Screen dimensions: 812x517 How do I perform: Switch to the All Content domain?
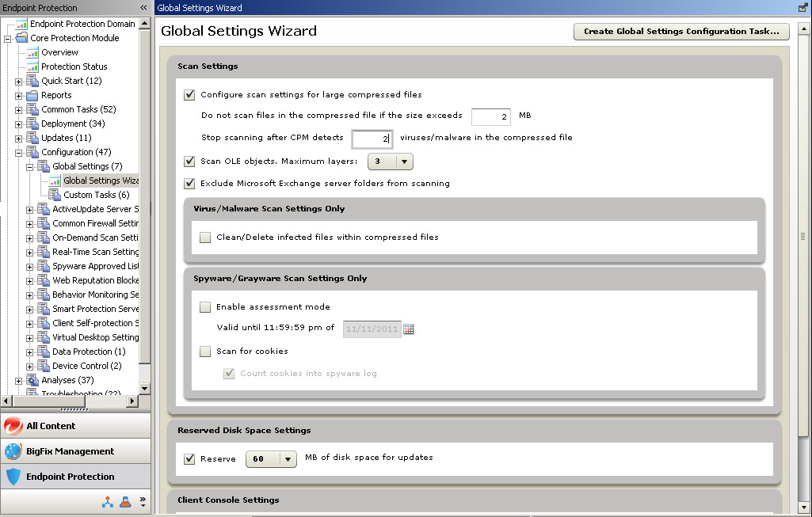click(x=75, y=426)
